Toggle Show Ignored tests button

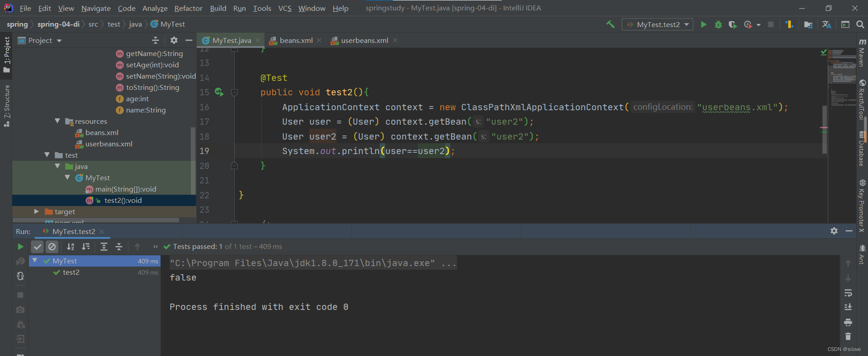pyautogui.click(x=52, y=247)
